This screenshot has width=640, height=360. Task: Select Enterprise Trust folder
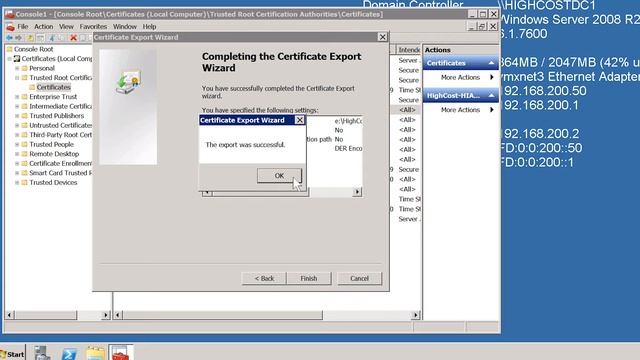(53, 97)
